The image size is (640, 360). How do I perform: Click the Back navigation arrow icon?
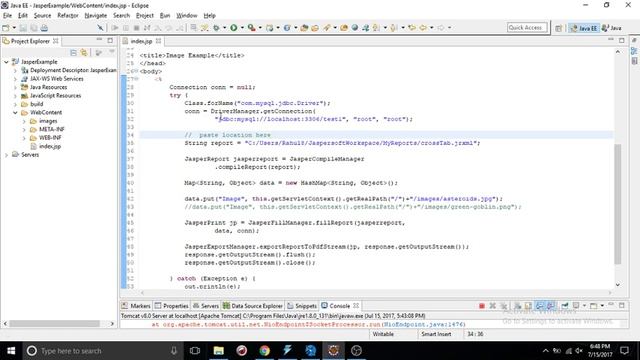pos(423,28)
